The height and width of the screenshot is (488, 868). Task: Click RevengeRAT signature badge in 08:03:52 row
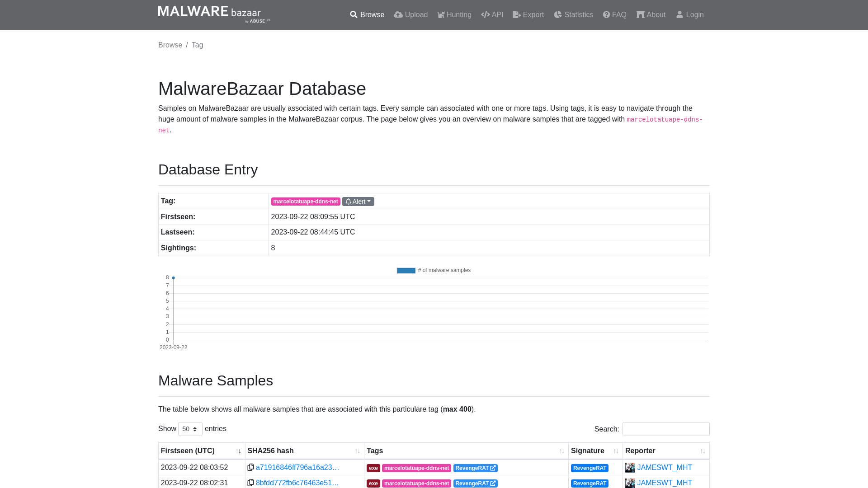tap(590, 468)
